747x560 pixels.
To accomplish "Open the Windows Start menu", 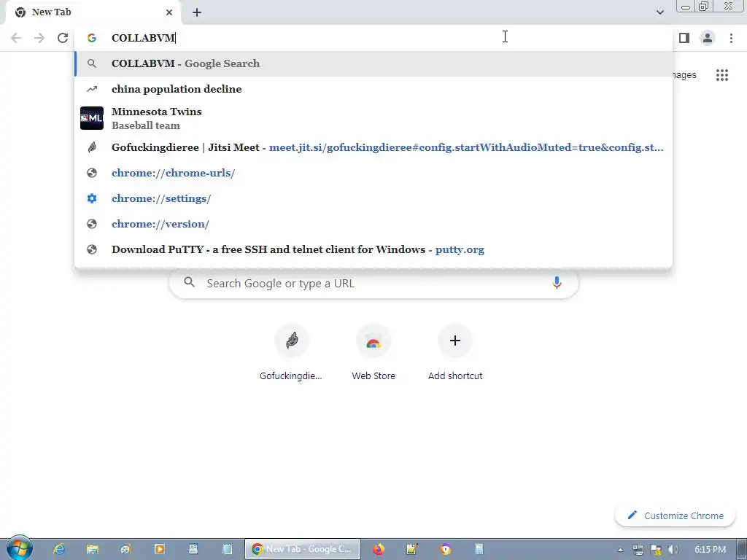I will coord(19,548).
